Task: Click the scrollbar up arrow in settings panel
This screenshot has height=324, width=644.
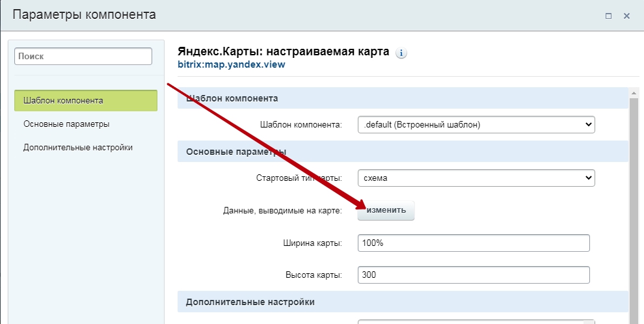Action: tap(634, 93)
